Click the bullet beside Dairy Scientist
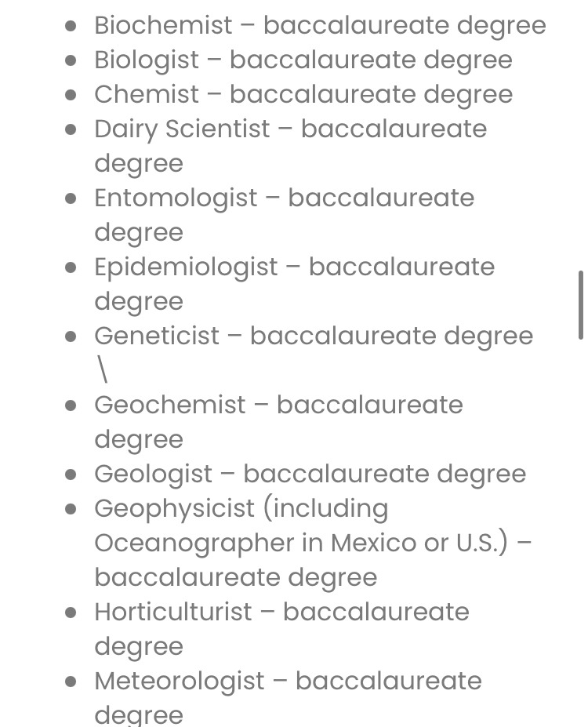Image resolution: width=588 pixels, height=727 pixels. tap(71, 129)
